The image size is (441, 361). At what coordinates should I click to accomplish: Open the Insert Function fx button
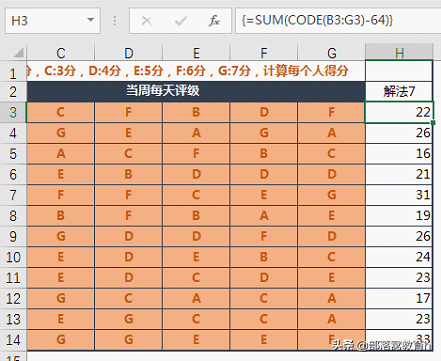214,21
